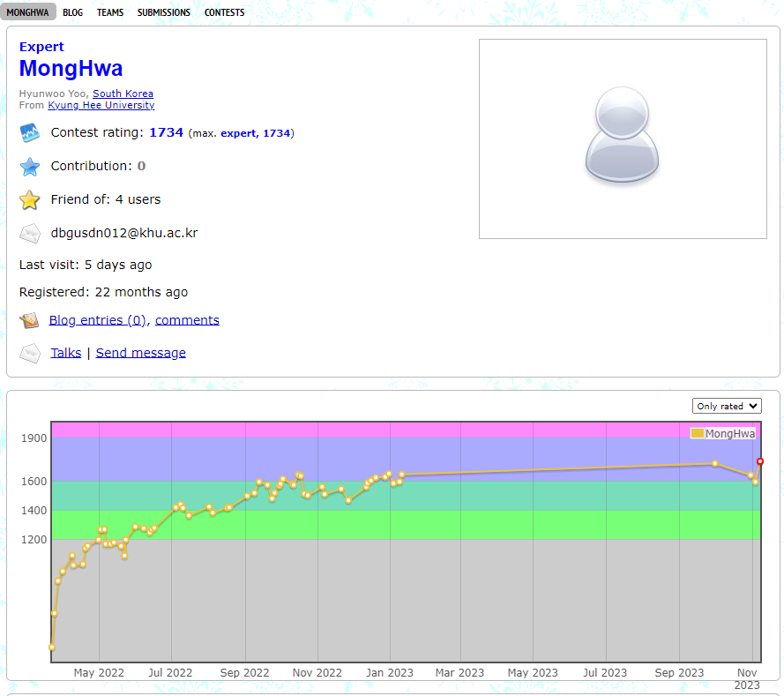Click the MongHwa legend color swatch
Image resolution: width=784 pixels, height=696 pixels.
697,433
